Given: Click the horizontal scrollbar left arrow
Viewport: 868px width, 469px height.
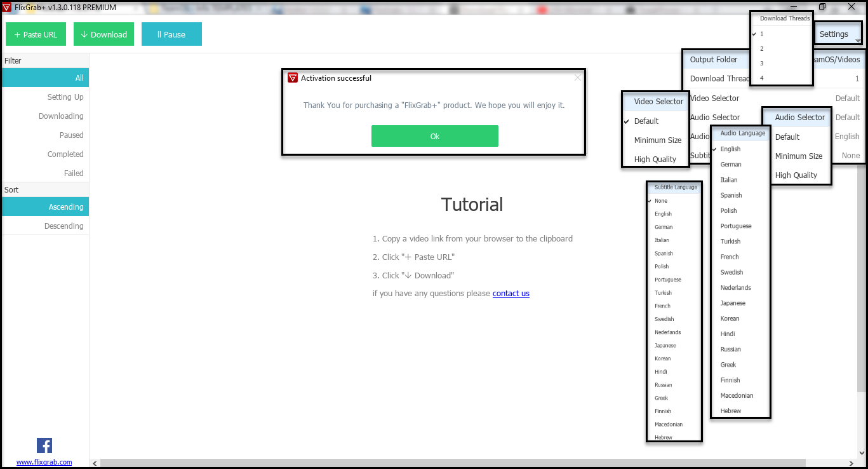Looking at the screenshot, I should point(95,463).
